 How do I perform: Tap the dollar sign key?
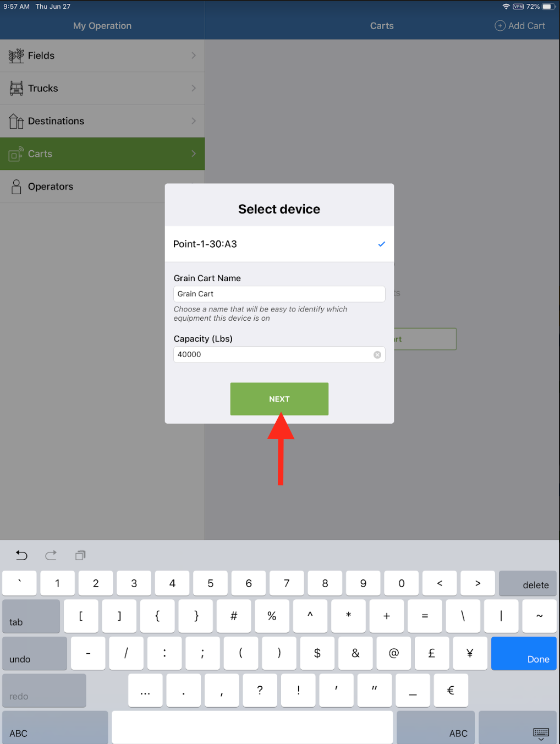(317, 653)
